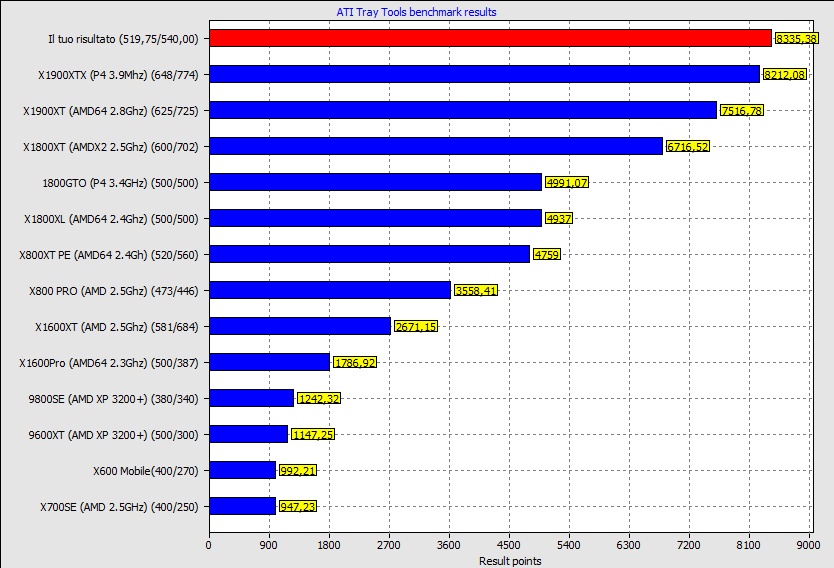Click the 'Result points' axis label

[508, 562]
